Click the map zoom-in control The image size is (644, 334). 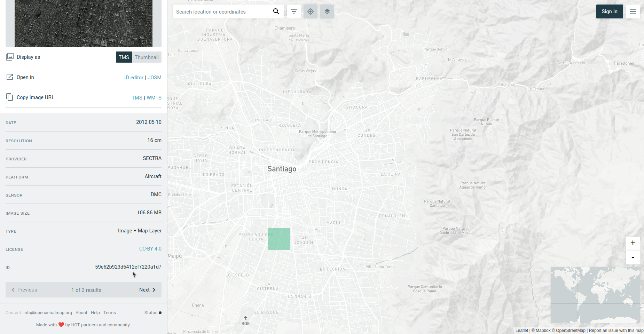point(633,243)
